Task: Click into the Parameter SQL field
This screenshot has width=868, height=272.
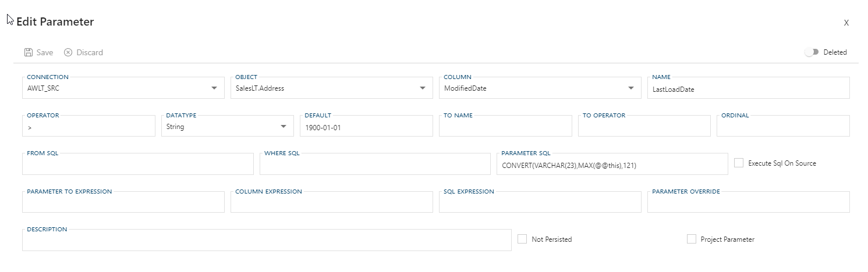Action: (611, 166)
